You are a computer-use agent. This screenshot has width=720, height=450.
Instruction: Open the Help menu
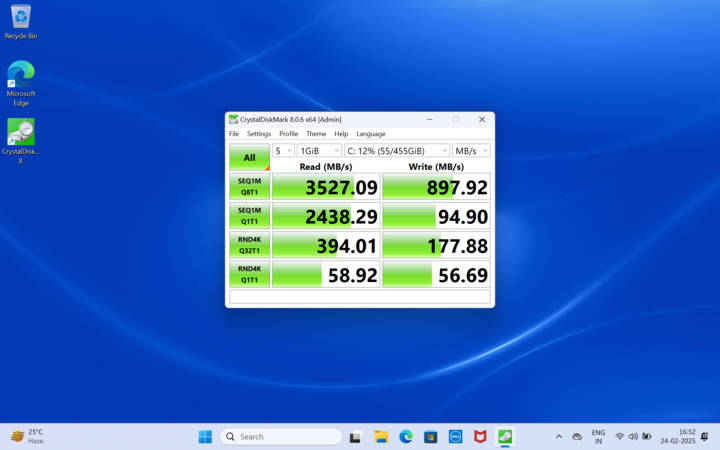click(x=341, y=134)
